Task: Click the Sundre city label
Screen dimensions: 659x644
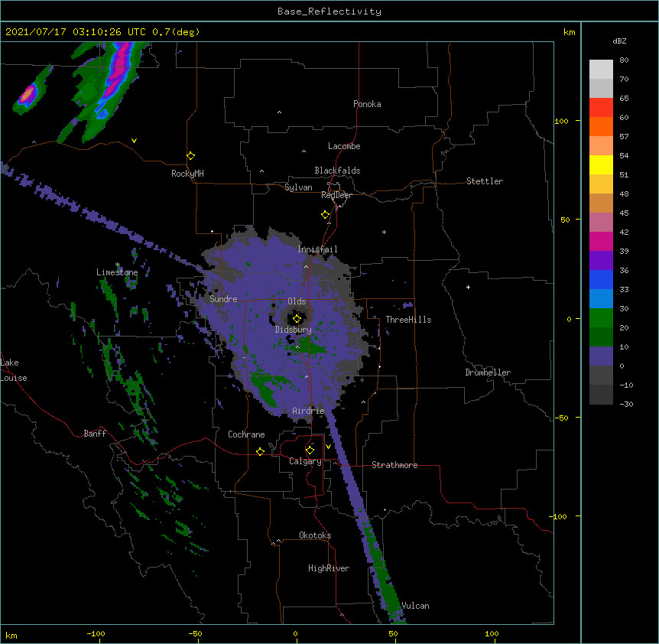Action: (x=223, y=299)
